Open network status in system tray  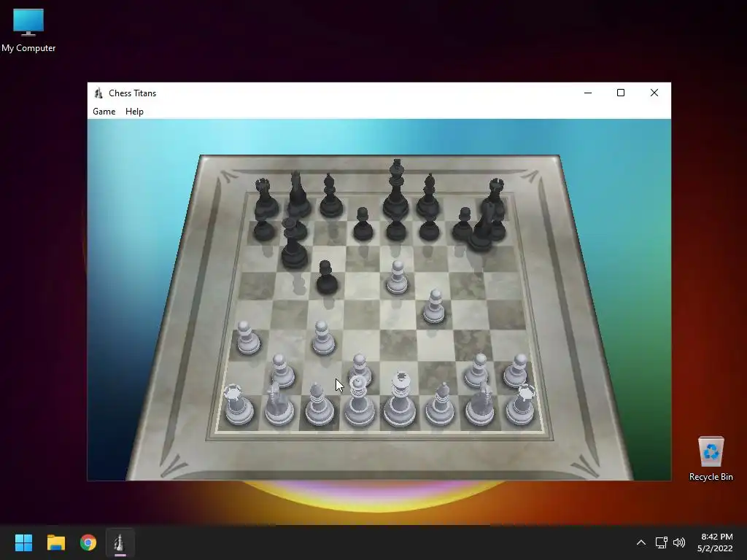click(x=661, y=542)
